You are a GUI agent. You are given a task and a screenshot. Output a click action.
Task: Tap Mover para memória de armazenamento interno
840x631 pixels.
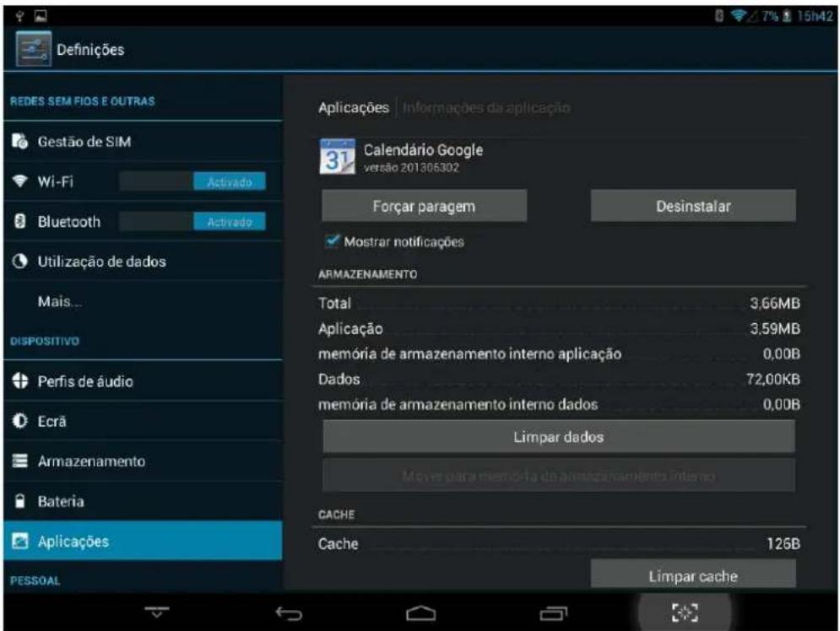point(559,475)
